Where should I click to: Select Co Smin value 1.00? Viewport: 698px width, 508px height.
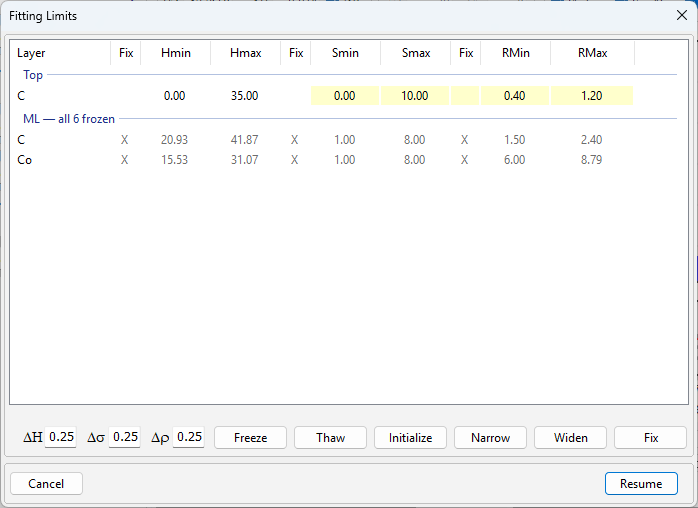tap(345, 160)
